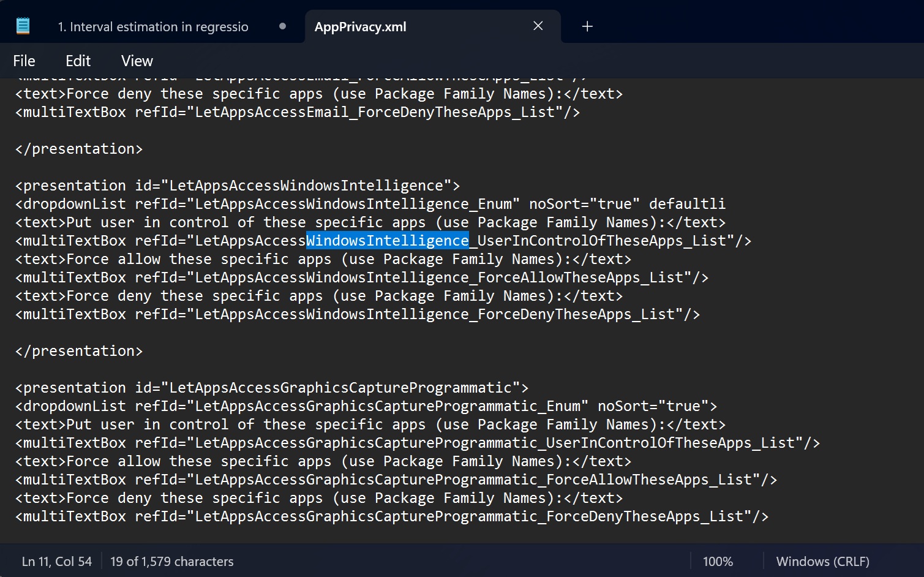
Task: Click the first closing </presentation> tag
Action: (79, 149)
